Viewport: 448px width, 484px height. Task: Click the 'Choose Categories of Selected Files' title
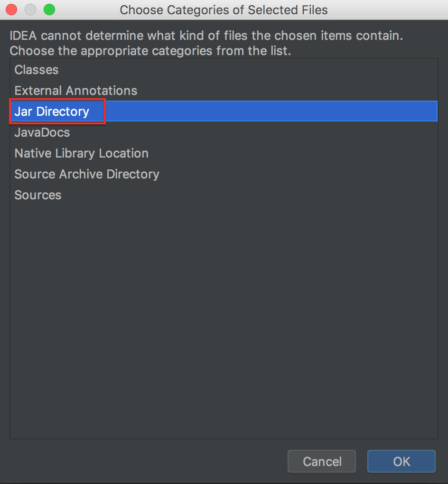(224, 10)
